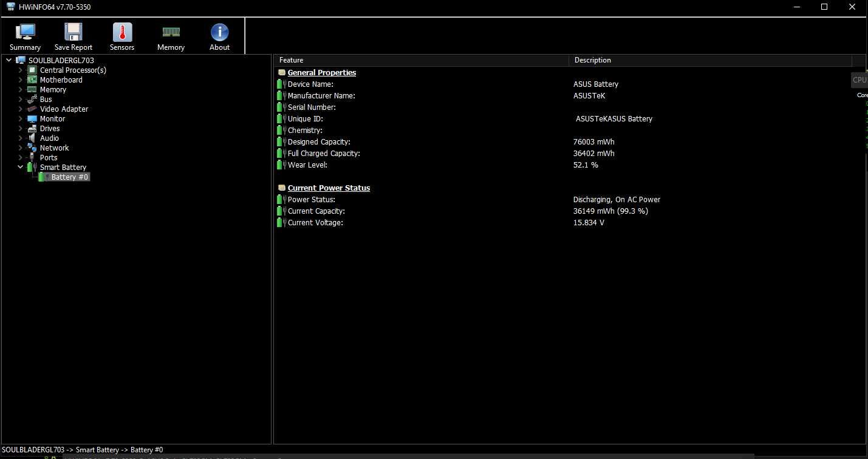Open the Memory toolbar icon

point(171,32)
